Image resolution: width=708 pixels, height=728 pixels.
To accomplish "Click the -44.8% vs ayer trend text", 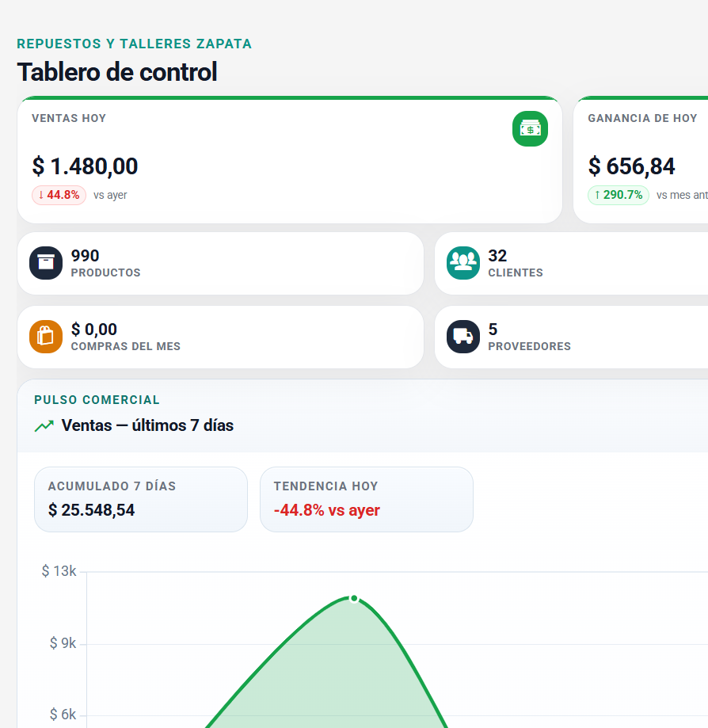I will pyautogui.click(x=327, y=510).
